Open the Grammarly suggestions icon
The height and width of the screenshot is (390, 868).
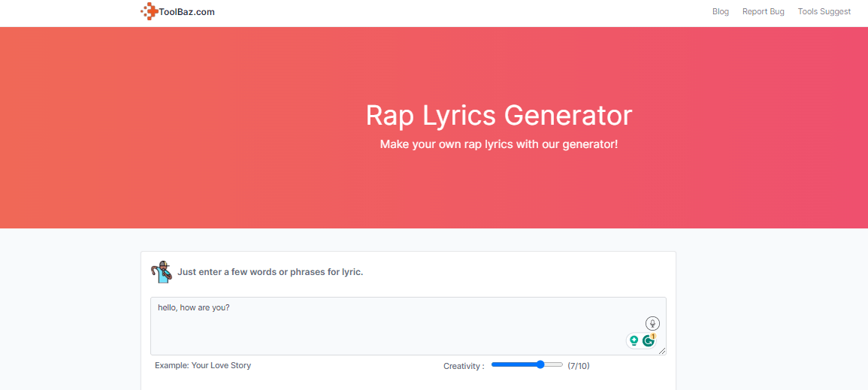[x=648, y=340]
